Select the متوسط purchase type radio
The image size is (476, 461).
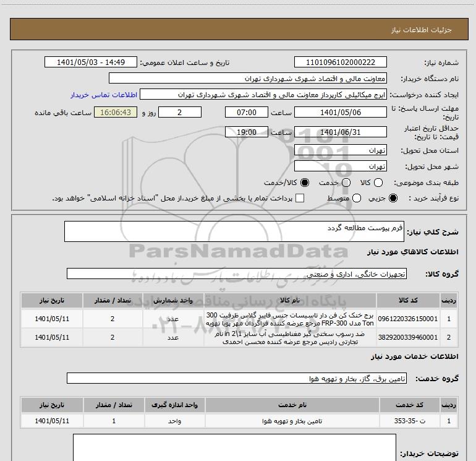[x=357, y=198]
